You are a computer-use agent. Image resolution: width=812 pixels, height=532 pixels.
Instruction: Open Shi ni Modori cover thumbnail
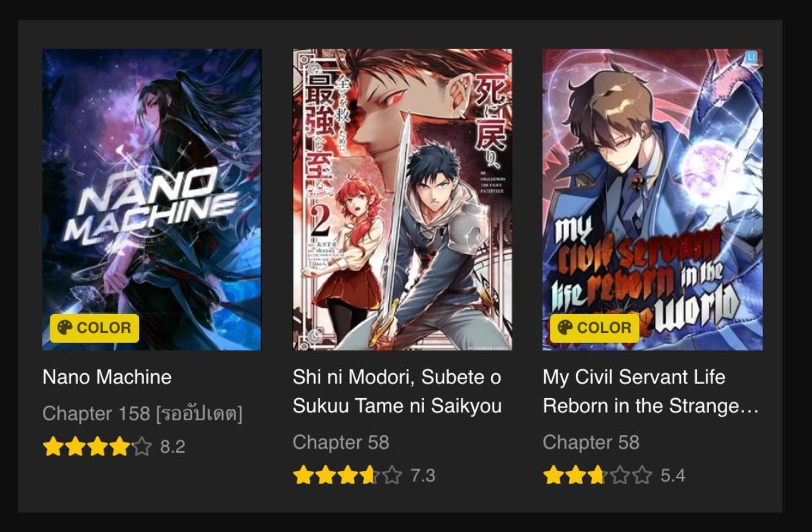coord(402,199)
